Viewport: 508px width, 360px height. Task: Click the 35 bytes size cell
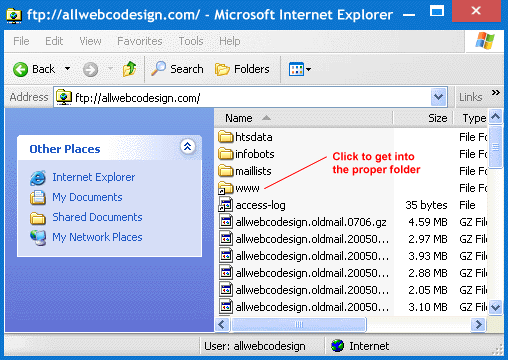[426, 205]
